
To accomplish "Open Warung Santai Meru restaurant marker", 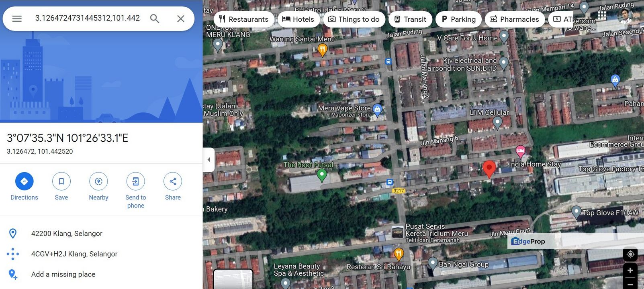I will pos(322,50).
